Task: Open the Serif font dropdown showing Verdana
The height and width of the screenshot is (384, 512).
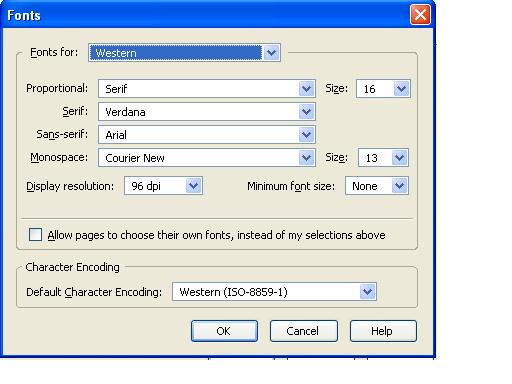Action: [x=207, y=112]
